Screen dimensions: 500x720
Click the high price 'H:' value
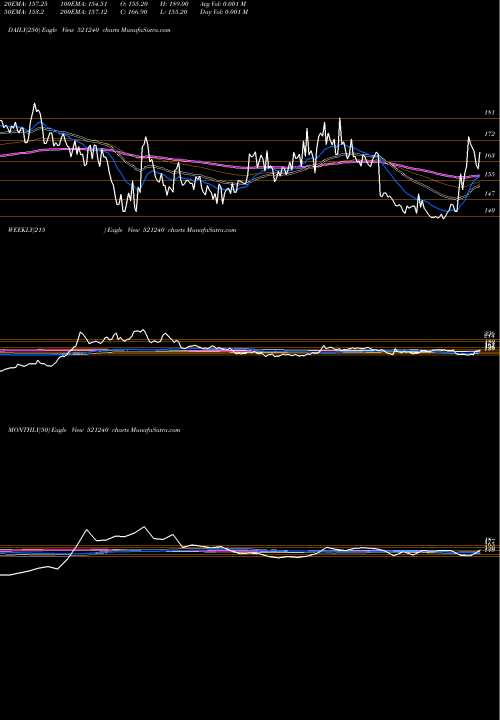[175, 4]
